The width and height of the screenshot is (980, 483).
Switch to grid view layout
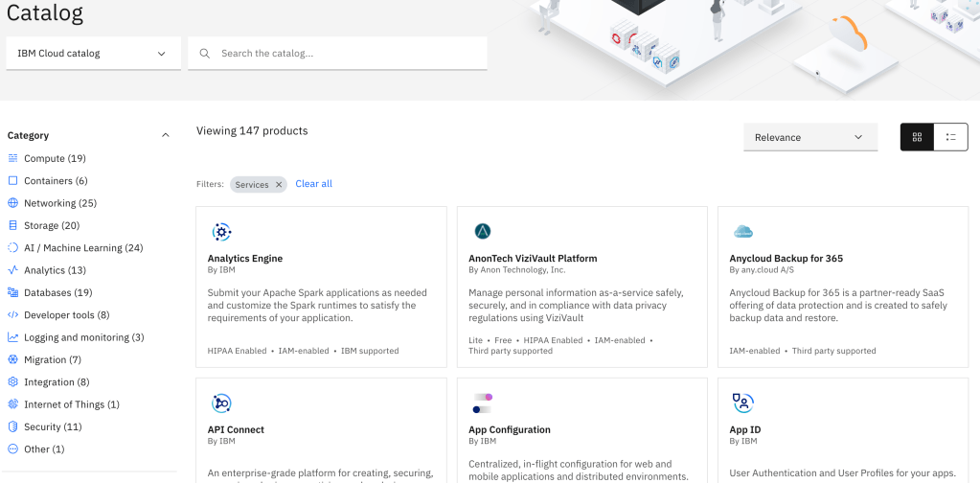917,137
